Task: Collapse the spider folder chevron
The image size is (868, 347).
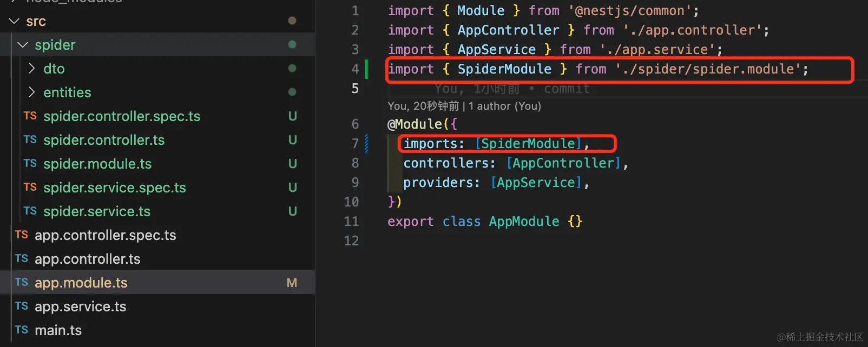Action: [x=23, y=45]
